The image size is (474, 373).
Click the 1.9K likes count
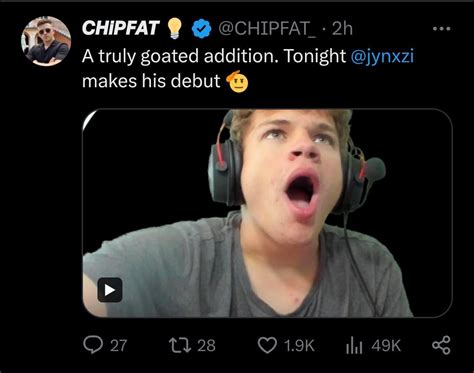pyautogui.click(x=299, y=345)
